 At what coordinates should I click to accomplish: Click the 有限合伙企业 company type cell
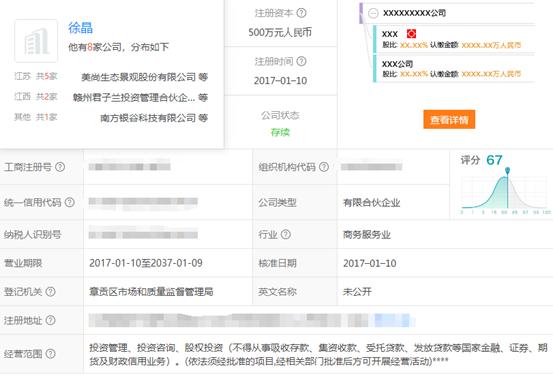(371, 202)
